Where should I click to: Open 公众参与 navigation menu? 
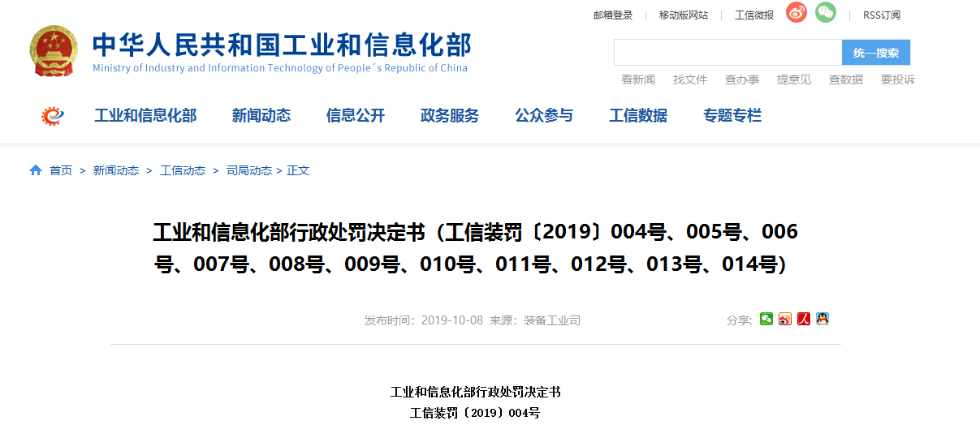(544, 116)
